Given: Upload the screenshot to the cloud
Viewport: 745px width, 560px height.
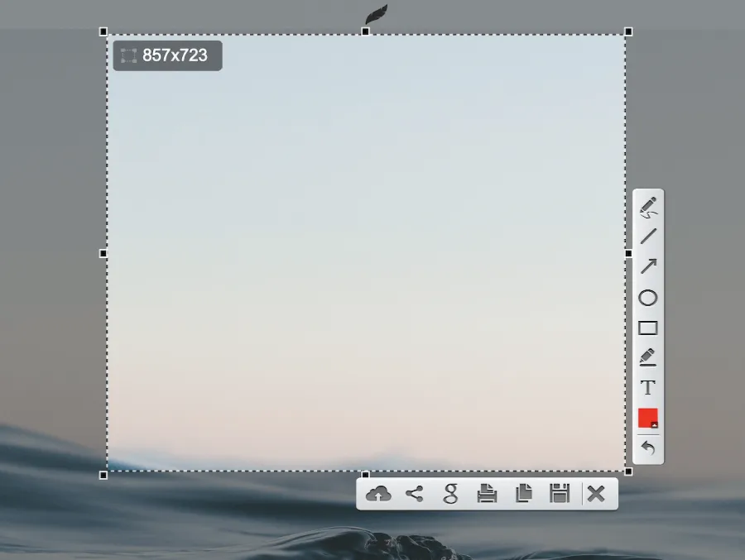Looking at the screenshot, I should click(x=378, y=494).
